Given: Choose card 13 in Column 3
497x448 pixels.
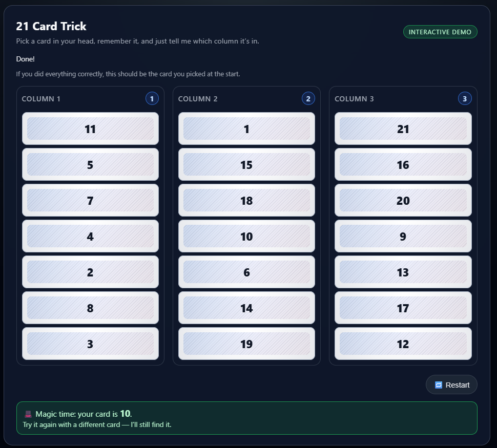Looking at the screenshot, I should tap(403, 272).
